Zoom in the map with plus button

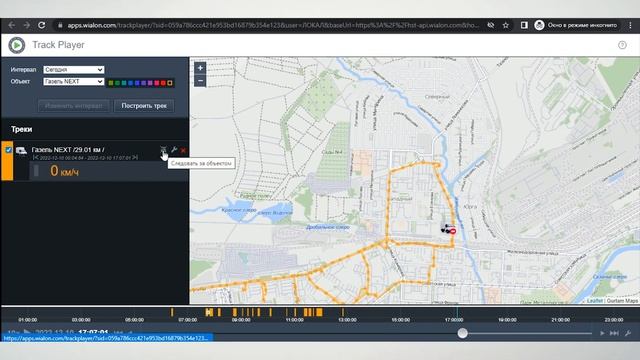click(200, 68)
